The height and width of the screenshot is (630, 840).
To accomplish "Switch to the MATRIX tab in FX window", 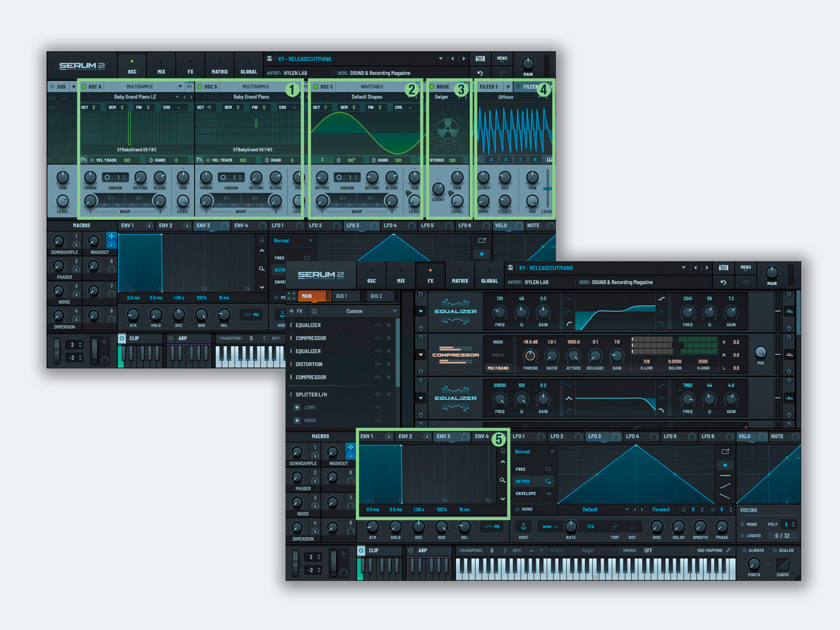I will (459, 276).
